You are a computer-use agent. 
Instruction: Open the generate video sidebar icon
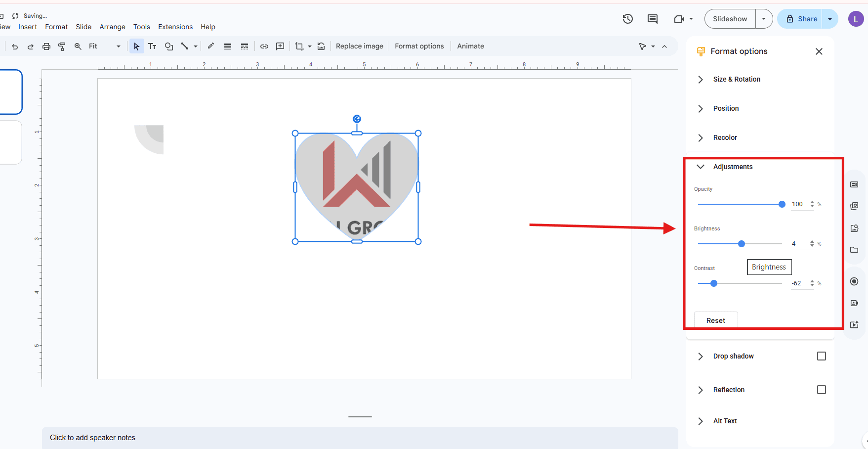pyautogui.click(x=854, y=325)
